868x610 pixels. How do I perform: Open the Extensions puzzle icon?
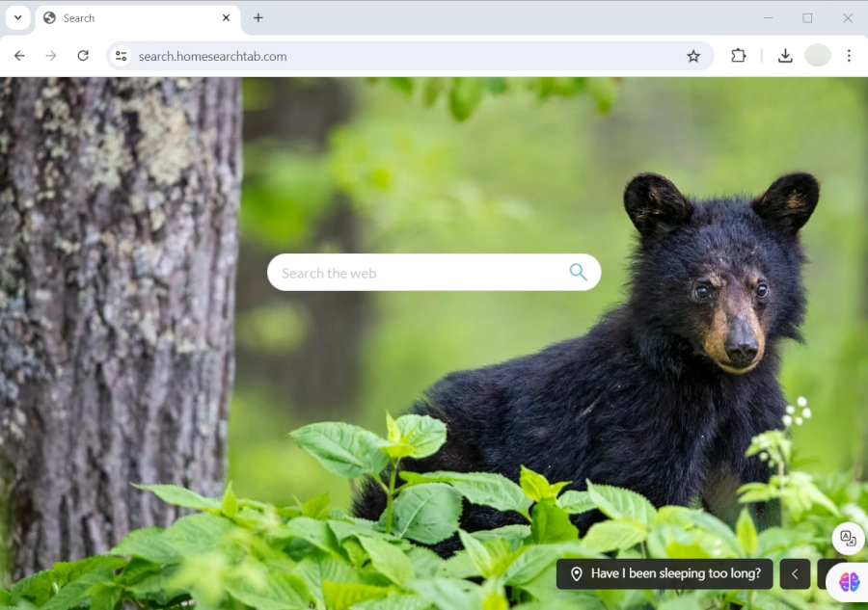click(x=738, y=56)
